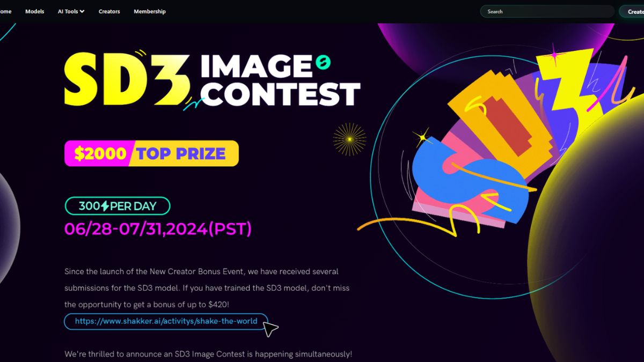
Task: Click the $2000 Top Prize banner
Action: (x=151, y=153)
